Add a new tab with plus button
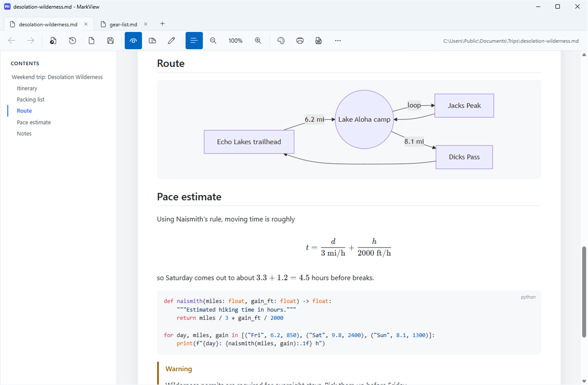 point(162,24)
